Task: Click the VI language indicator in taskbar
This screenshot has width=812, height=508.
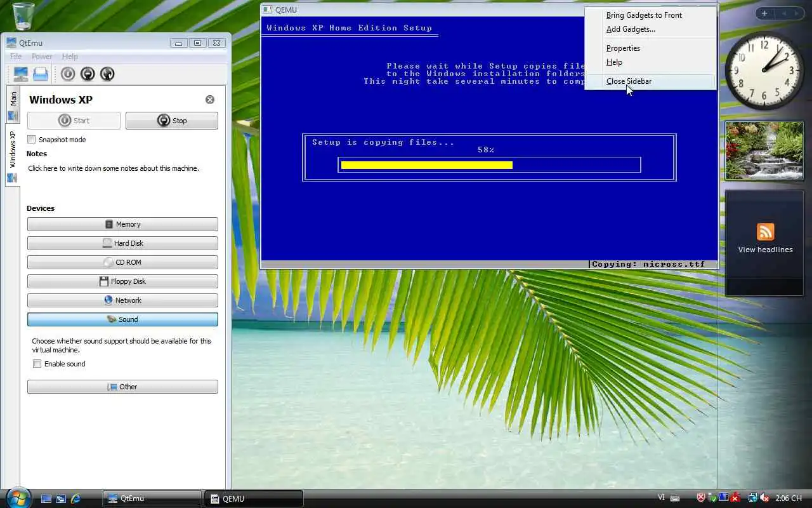Action: pyautogui.click(x=662, y=498)
